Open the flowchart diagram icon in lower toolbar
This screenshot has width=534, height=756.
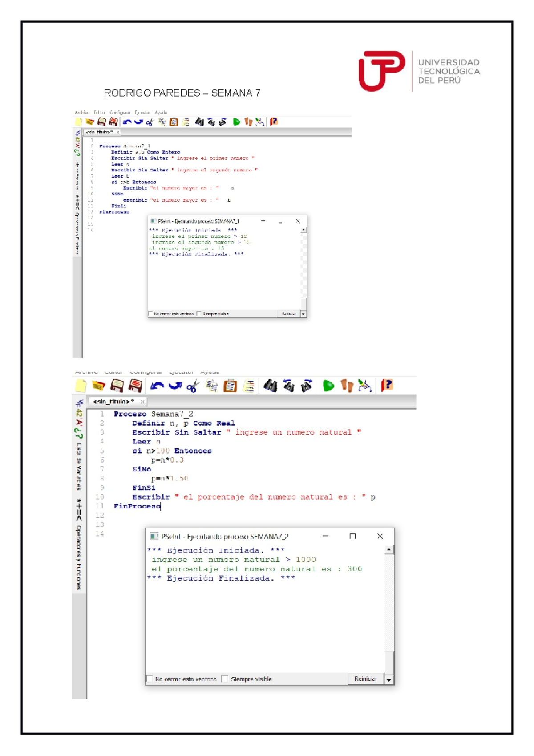point(365,386)
